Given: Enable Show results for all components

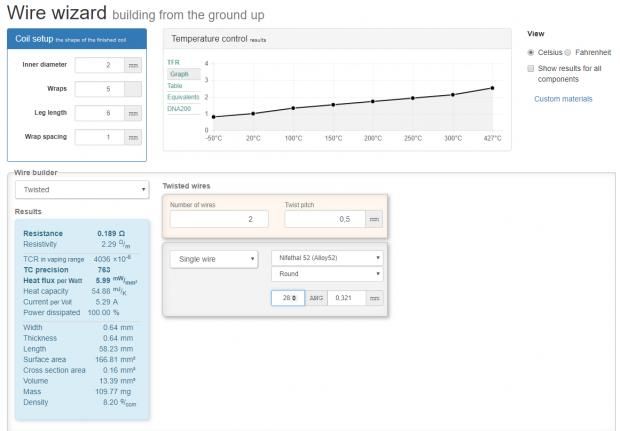Looking at the screenshot, I should tap(531, 68).
